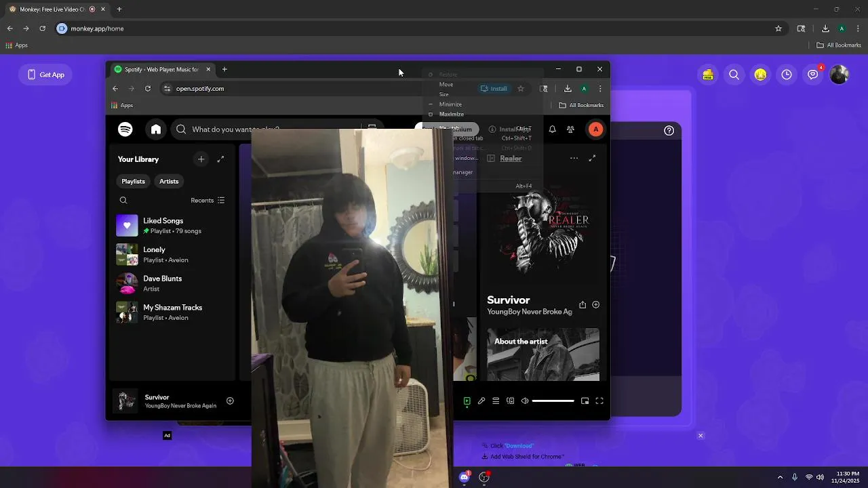868x488 pixels.
Task: Adjust Spotify volume slider
Action: pyautogui.click(x=553, y=401)
